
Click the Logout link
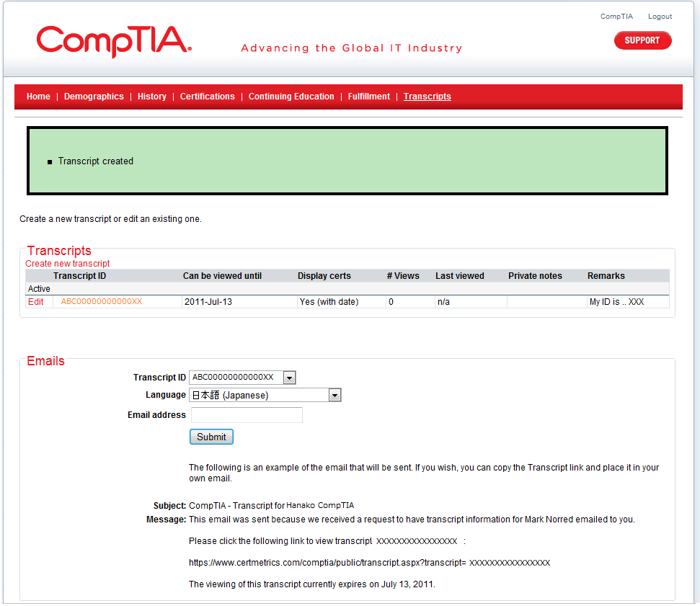[660, 17]
